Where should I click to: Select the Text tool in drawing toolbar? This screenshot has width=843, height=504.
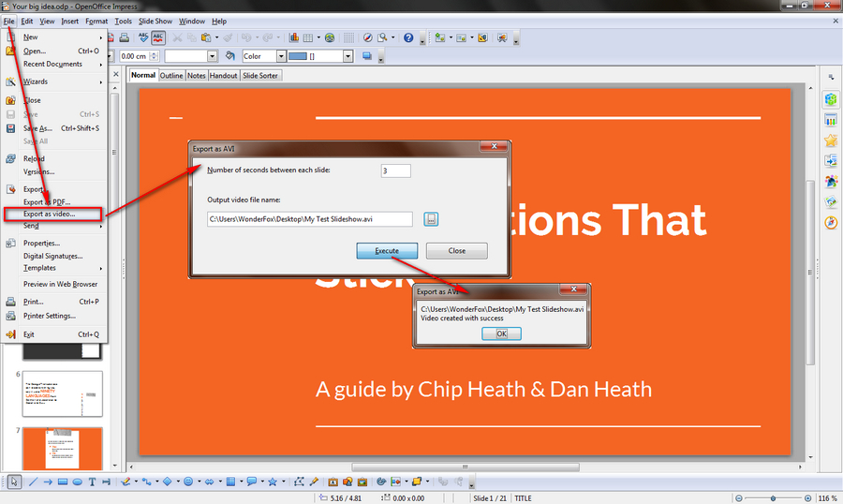point(92,482)
